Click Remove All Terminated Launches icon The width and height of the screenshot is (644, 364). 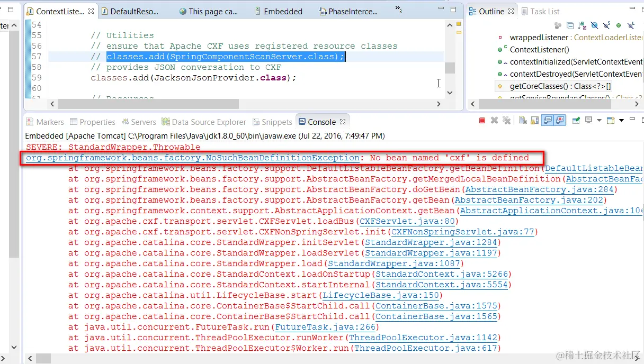click(x=506, y=121)
